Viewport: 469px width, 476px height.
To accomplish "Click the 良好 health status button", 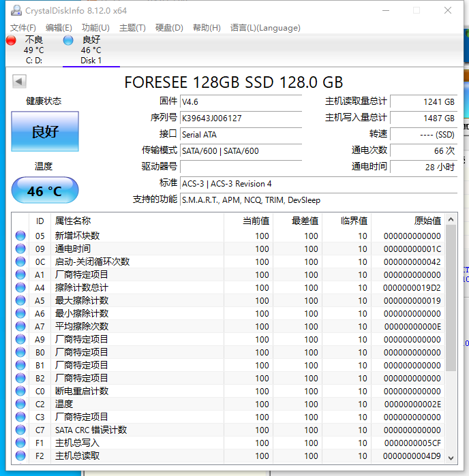I will point(45,131).
